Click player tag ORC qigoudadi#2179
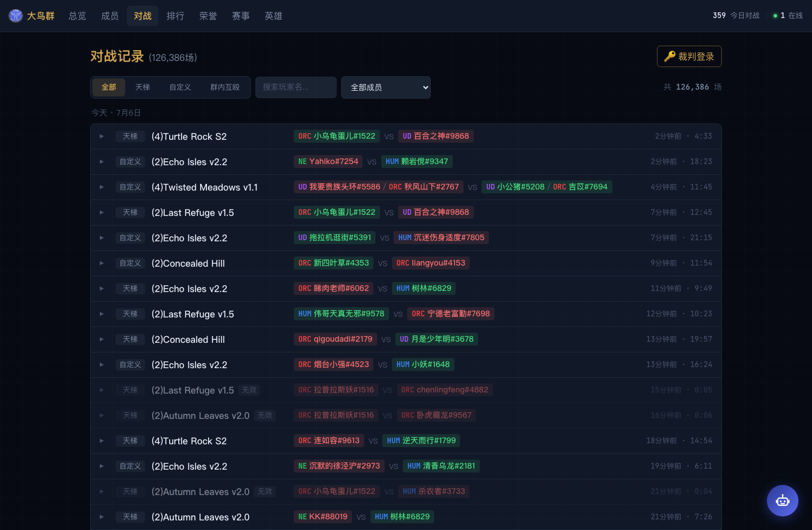This screenshot has width=812, height=530. tap(335, 339)
